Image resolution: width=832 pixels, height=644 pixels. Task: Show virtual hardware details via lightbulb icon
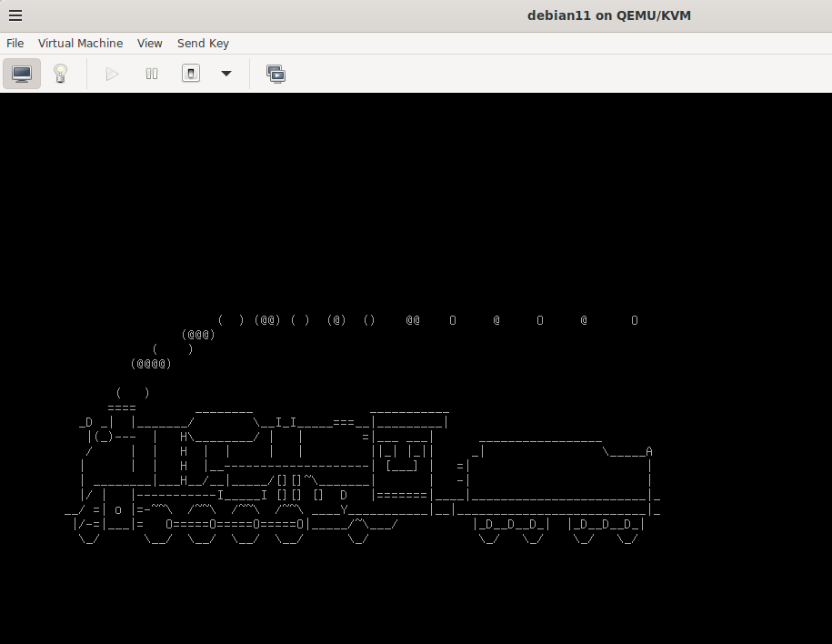point(61,74)
